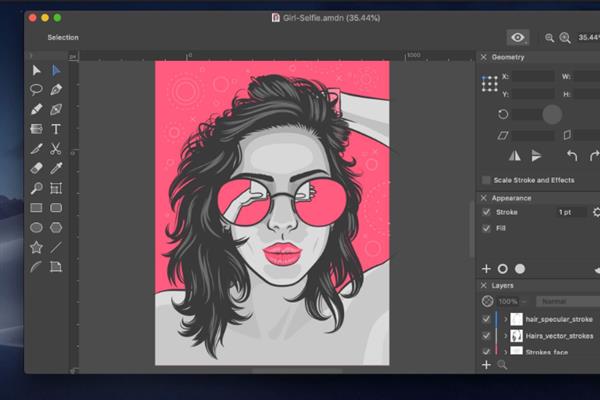The height and width of the screenshot is (400, 600).
Task: Select the Polygon hexagon tool
Action: 56,228
